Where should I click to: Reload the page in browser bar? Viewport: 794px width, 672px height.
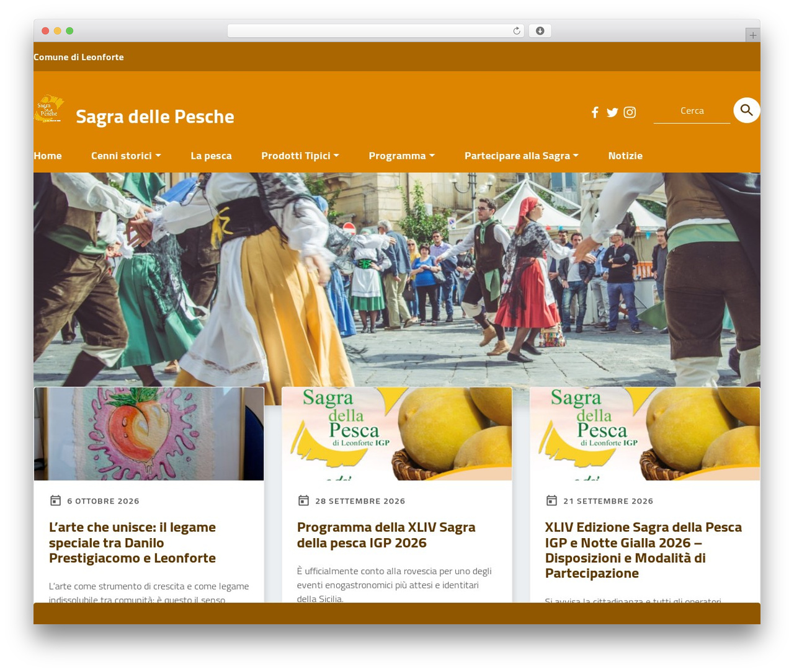click(x=517, y=31)
